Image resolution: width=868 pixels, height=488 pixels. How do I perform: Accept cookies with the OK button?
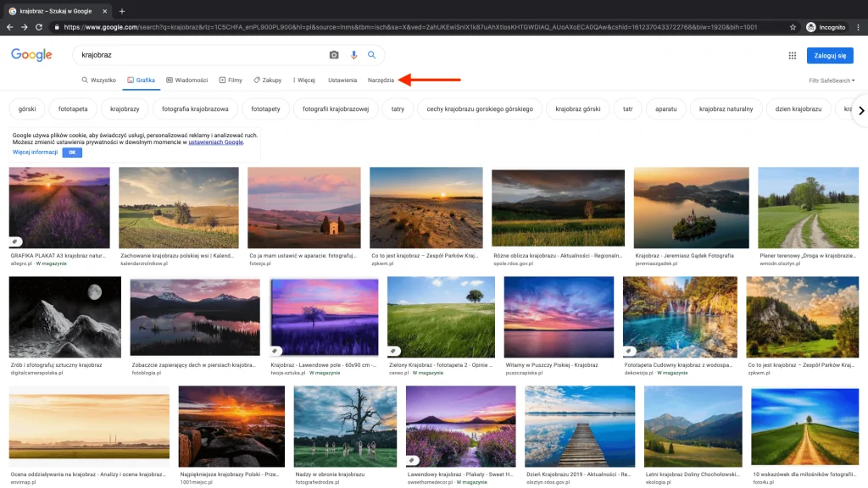coord(71,152)
